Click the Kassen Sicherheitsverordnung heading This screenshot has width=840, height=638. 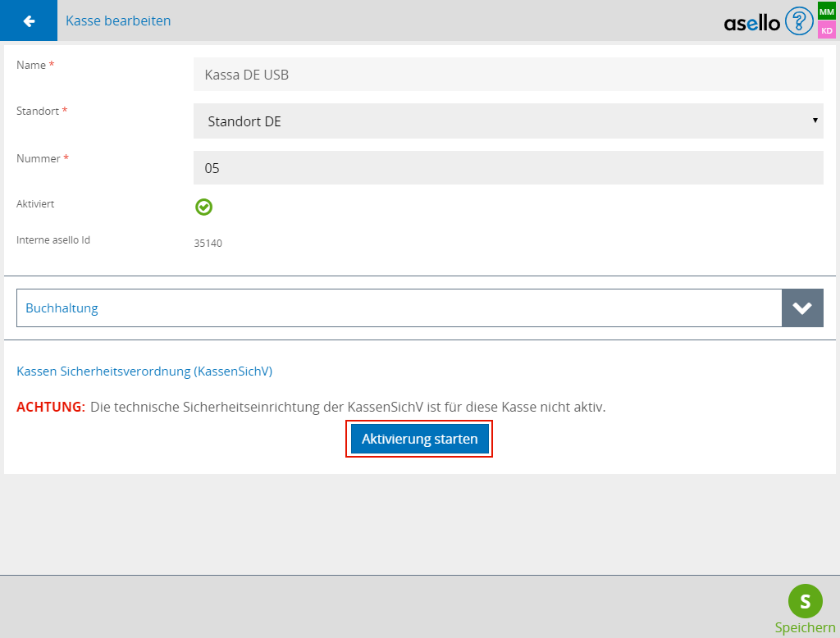[144, 371]
